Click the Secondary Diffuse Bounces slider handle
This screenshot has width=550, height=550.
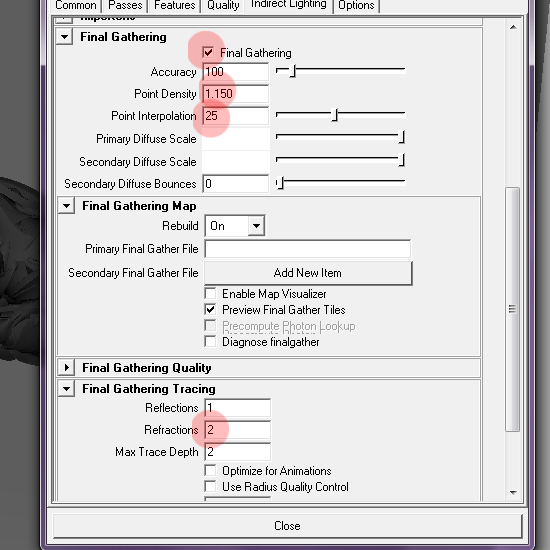tap(280, 183)
